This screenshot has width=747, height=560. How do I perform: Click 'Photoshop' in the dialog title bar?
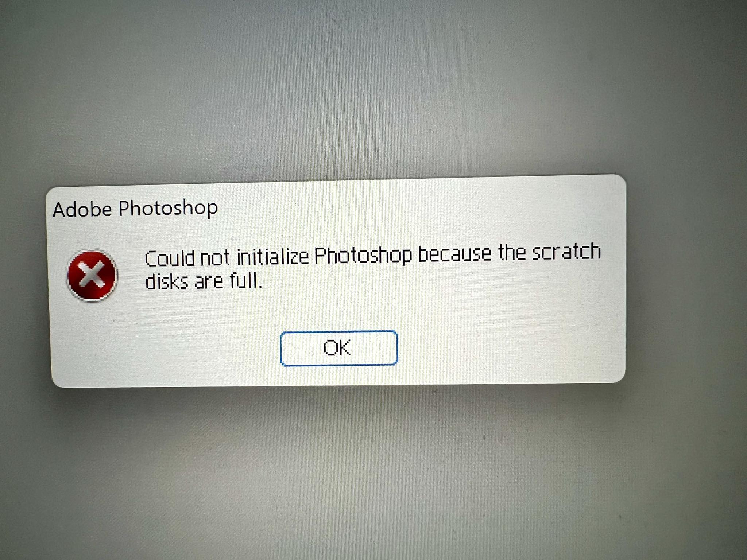[x=168, y=209]
